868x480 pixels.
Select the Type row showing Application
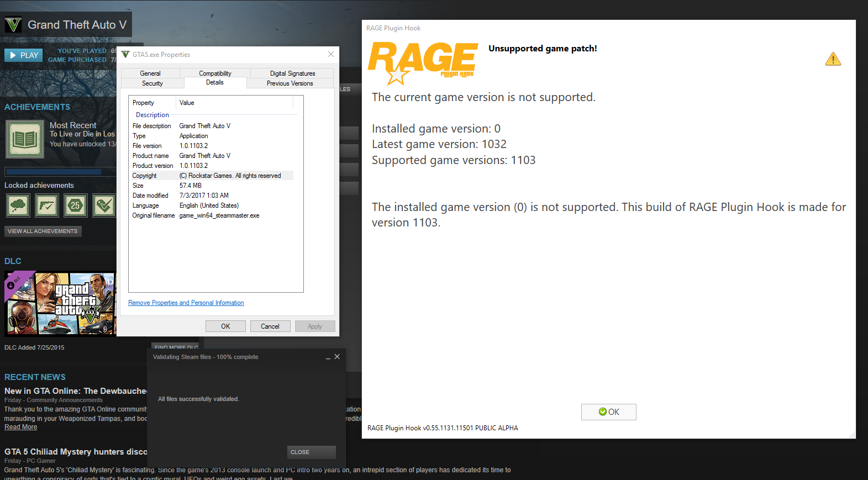tap(213, 136)
